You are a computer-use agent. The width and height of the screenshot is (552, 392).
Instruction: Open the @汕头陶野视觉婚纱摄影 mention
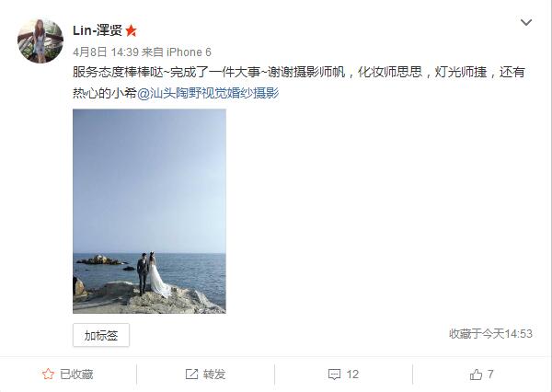[x=208, y=93]
